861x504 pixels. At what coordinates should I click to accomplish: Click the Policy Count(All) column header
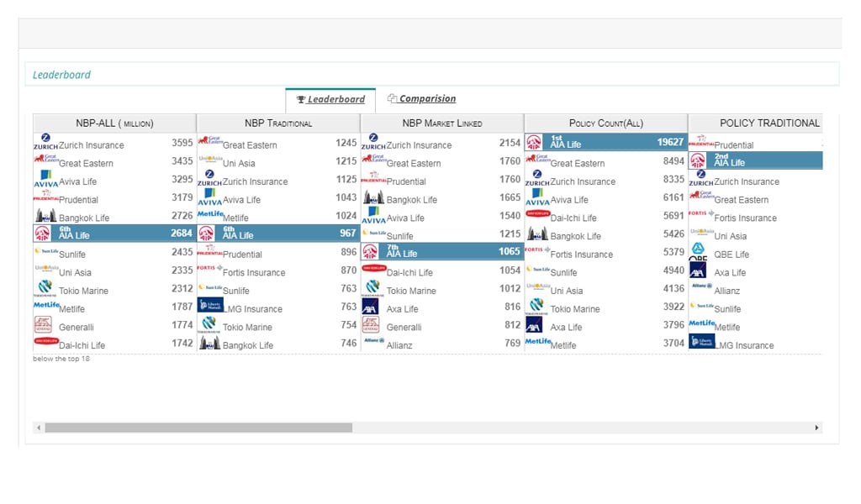605,123
